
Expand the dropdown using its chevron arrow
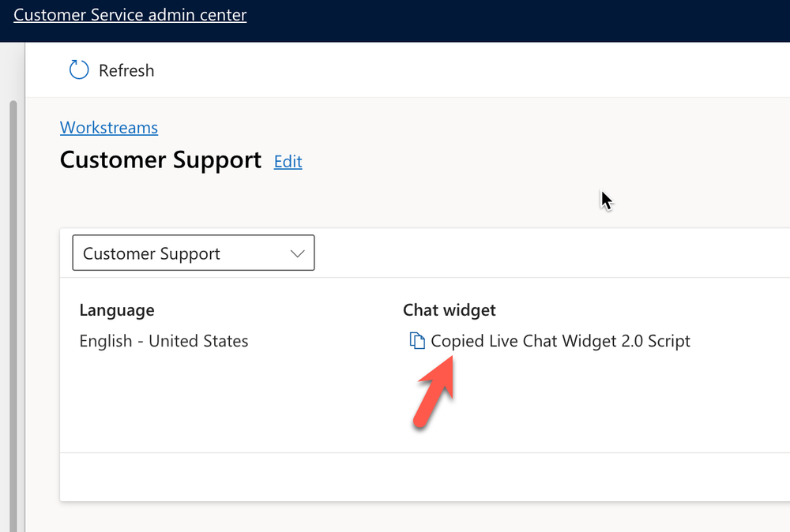click(297, 253)
